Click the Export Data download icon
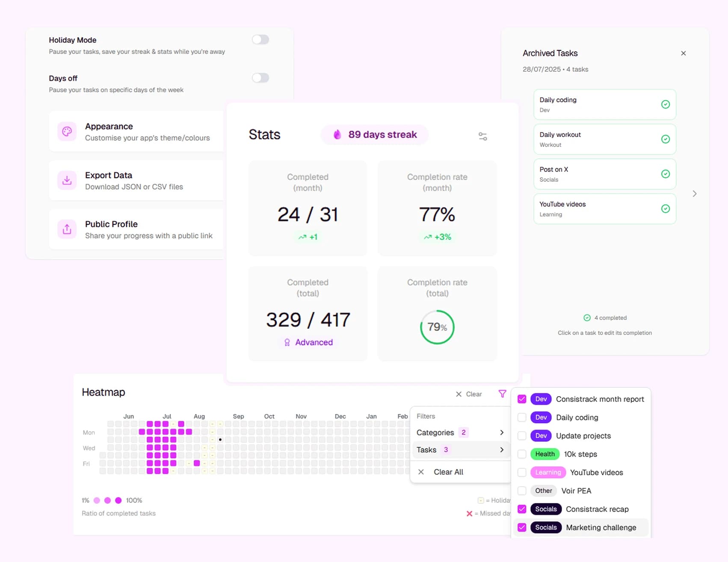 tap(67, 180)
